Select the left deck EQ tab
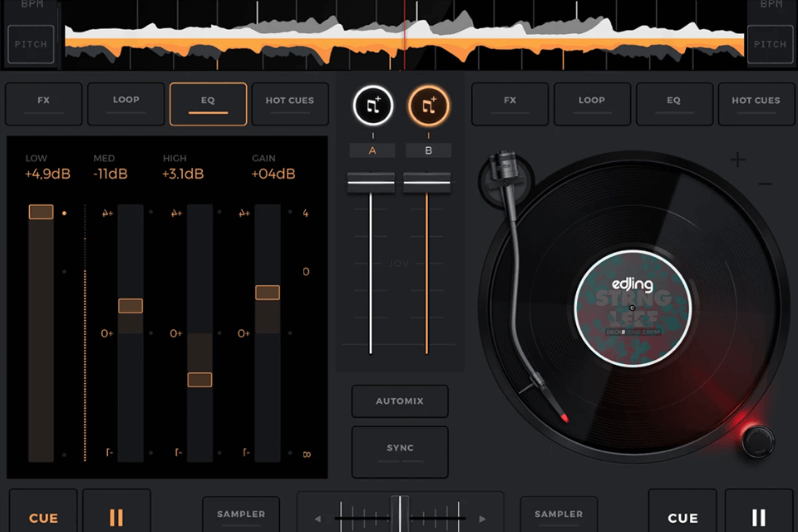 pos(208,104)
